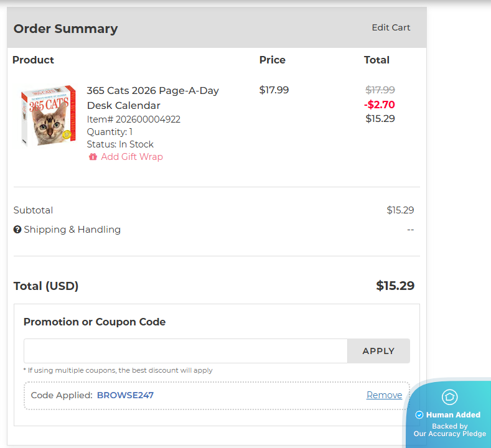Screen dimensions: 491x448
Task: Click the bold $15.29 order total
Action: click(x=395, y=286)
